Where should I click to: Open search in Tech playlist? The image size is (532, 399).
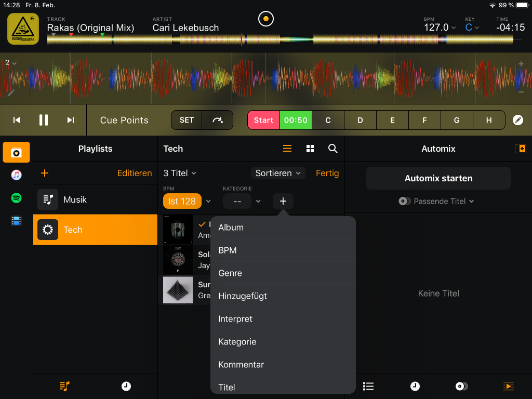(x=333, y=149)
